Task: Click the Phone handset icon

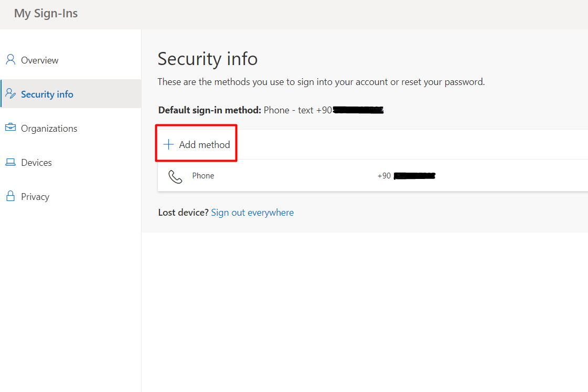Action: pyautogui.click(x=175, y=176)
